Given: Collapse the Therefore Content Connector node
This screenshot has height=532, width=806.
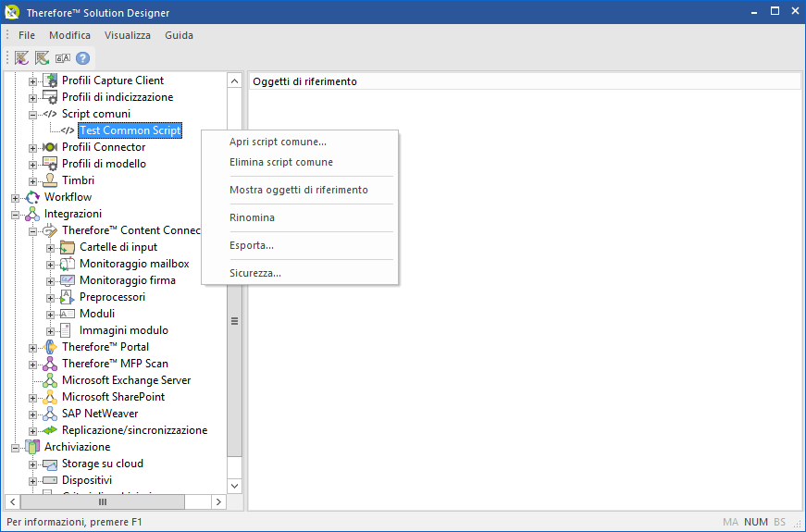Looking at the screenshot, I should (x=33, y=231).
